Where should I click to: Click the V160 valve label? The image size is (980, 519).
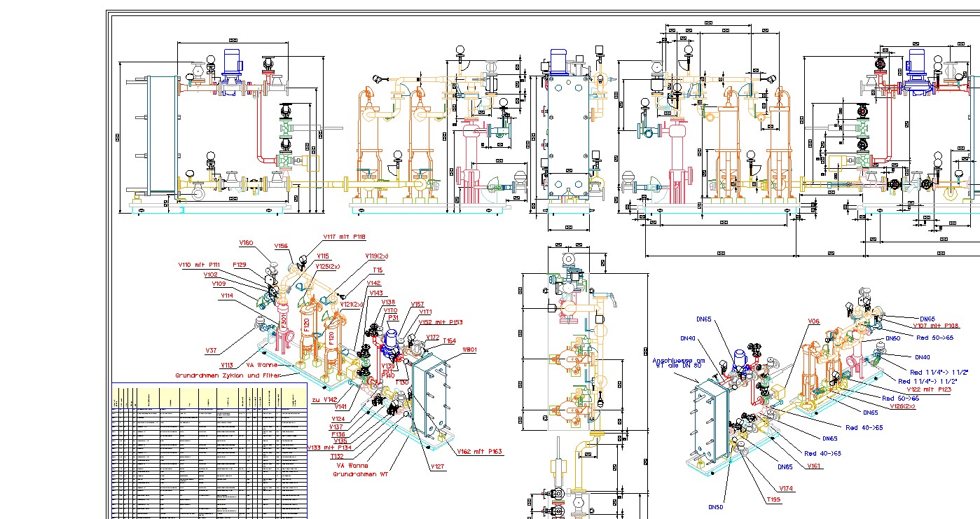pyautogui.click(x=245, y=243)
